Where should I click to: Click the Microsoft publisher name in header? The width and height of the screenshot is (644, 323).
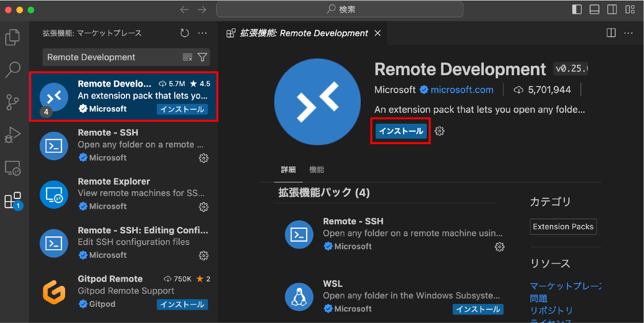pos(395,89)
